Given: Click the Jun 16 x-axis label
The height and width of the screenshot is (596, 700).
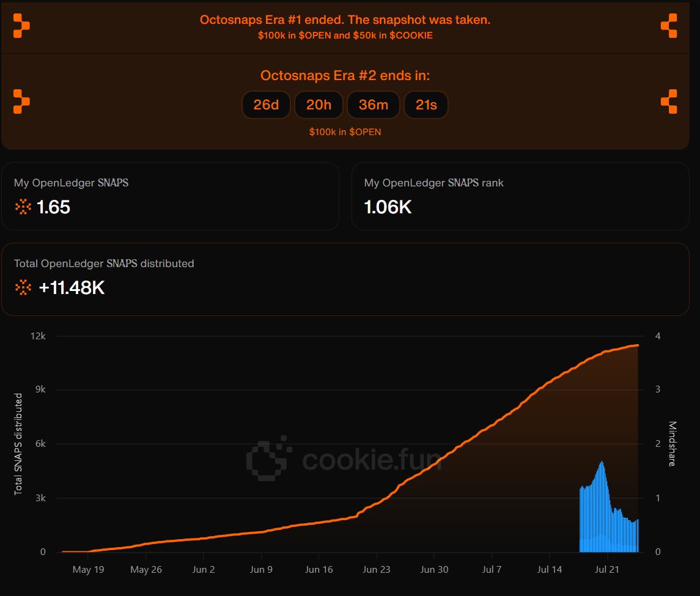Looking at the screenshot, I should coord(319,570).
